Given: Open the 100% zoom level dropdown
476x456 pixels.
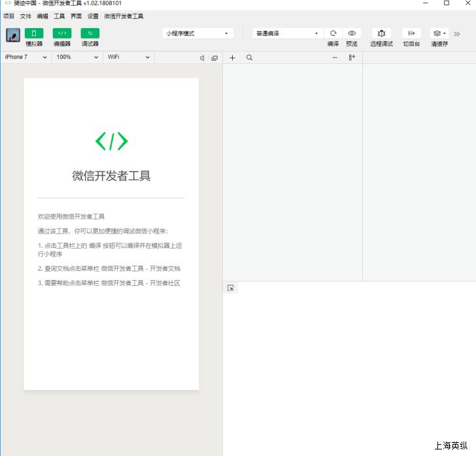Looking at the screenshot, I should pos(77,57).
